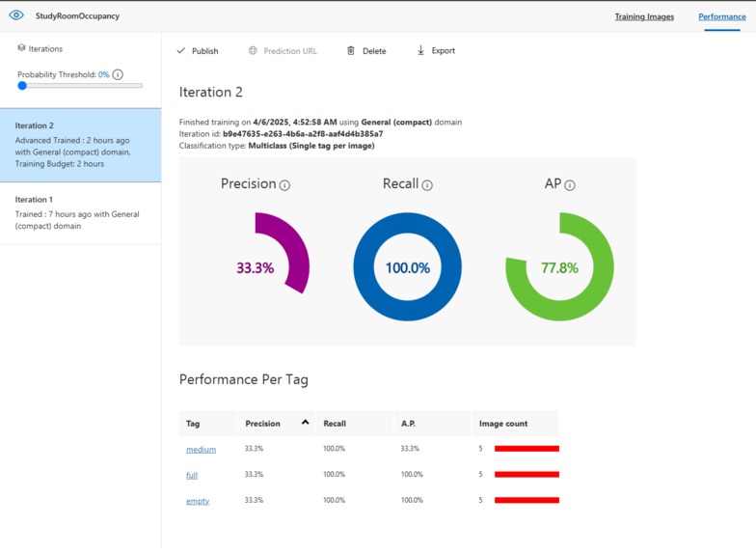Click the red image count bar for medium

[x=526, y=449]
